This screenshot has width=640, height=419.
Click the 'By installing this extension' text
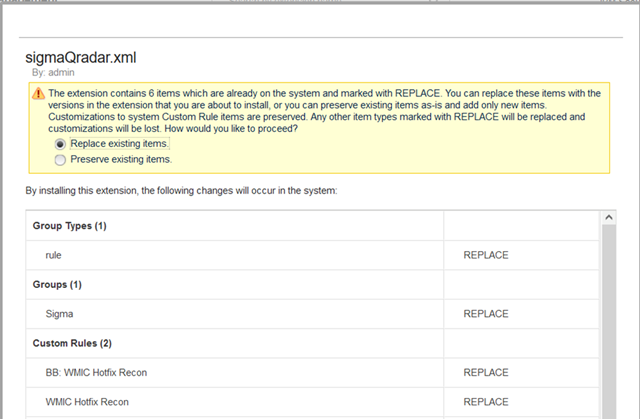pyautogui.click(x=181, y=191)
